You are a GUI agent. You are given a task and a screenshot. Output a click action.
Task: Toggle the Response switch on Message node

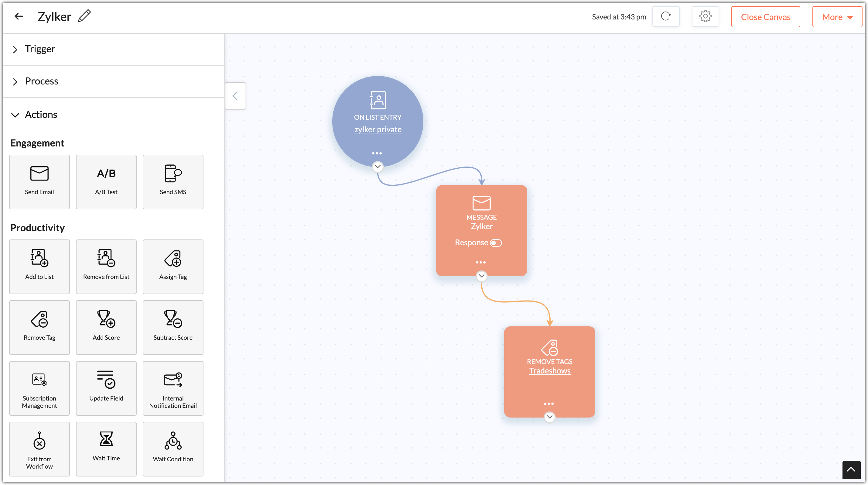496,243
